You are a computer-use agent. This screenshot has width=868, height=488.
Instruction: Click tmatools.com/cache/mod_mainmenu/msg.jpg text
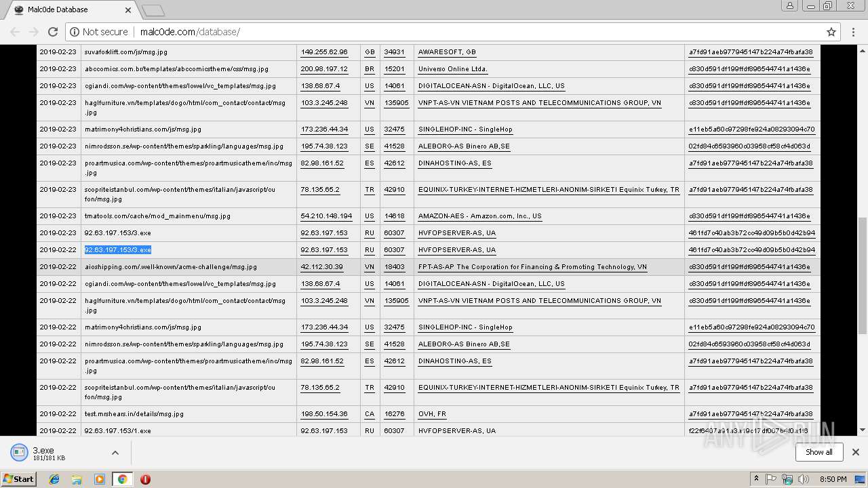click(157, 216)
